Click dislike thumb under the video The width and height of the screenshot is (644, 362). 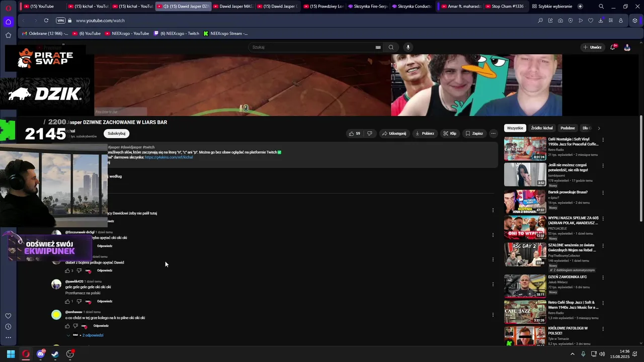pyautogui.click(x=369, y=133)
